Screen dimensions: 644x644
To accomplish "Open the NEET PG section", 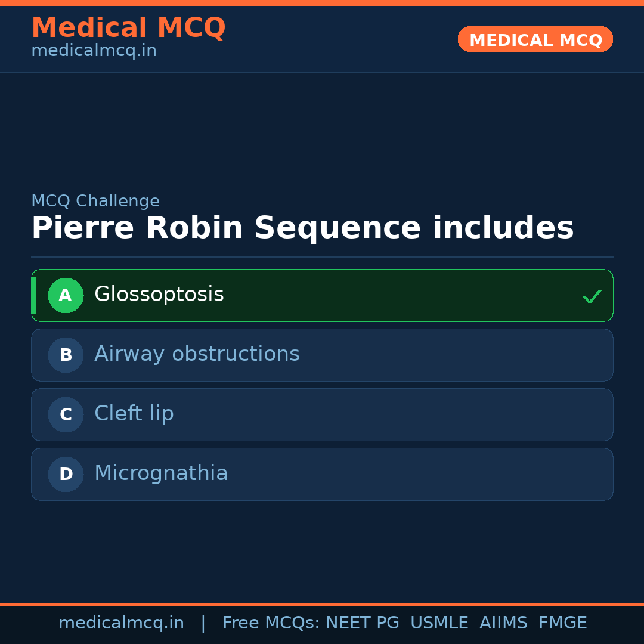I will click(x=362, y=623).
